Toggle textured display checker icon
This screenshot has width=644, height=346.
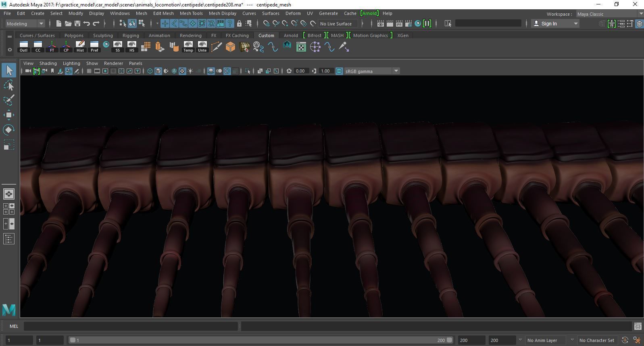pos(182,71)
